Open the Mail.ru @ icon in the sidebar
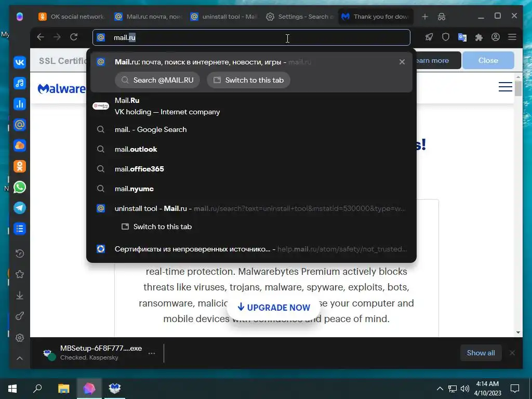 [20, 125]
